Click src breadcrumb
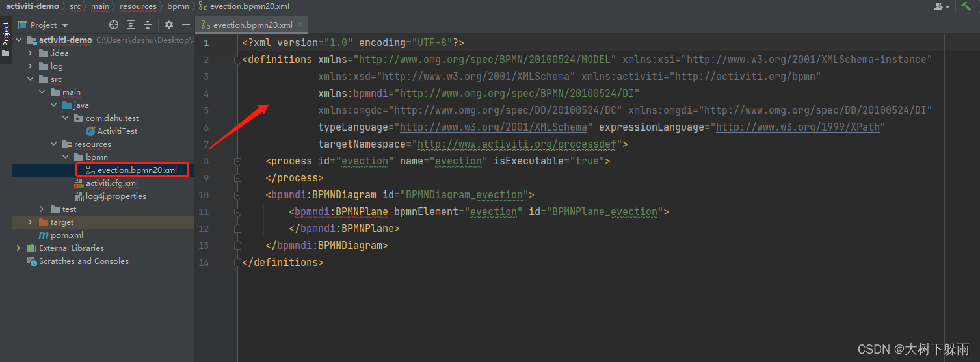The height and width of the screenshot is (362, 980). tap(75, 6)
